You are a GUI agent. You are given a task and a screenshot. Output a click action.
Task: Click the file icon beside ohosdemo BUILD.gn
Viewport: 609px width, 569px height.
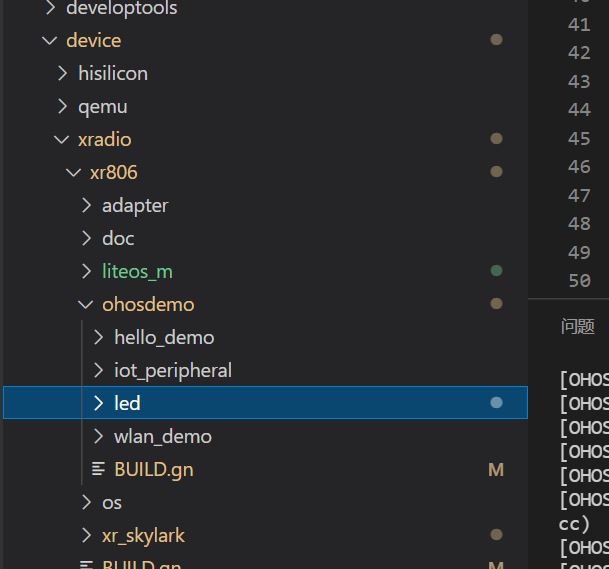[x=98, y=469]
